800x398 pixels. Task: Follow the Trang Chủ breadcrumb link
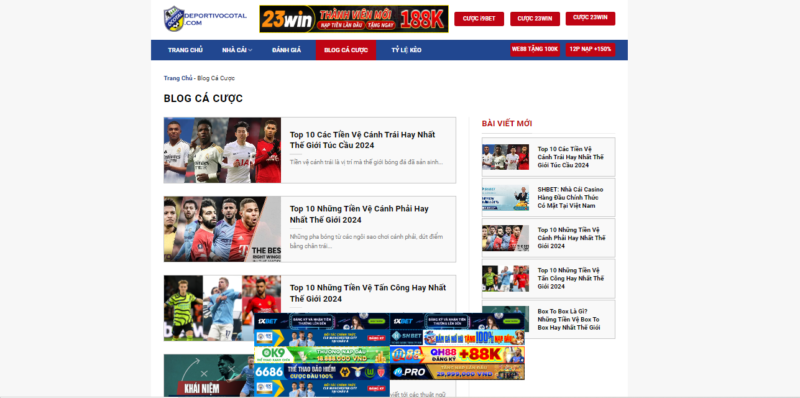[178, 78]
